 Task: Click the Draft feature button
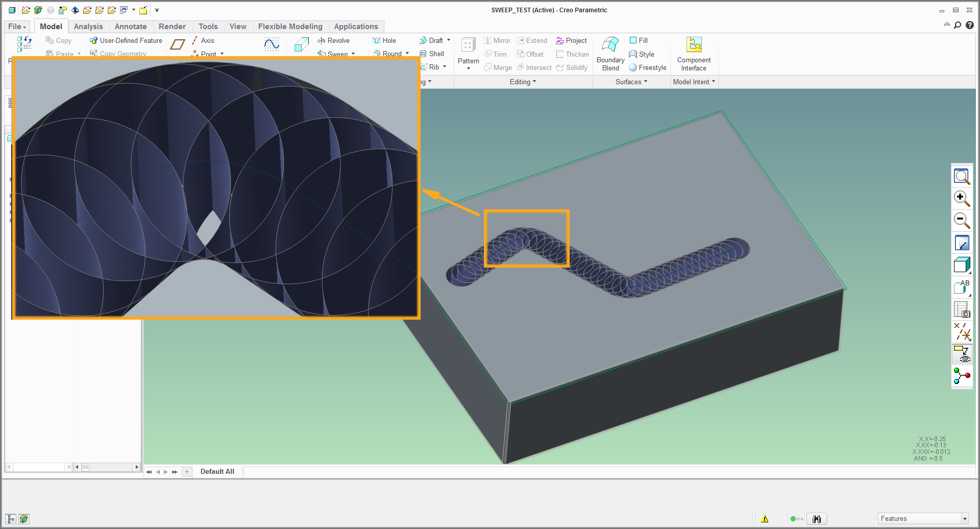click(x=431, y=40)
